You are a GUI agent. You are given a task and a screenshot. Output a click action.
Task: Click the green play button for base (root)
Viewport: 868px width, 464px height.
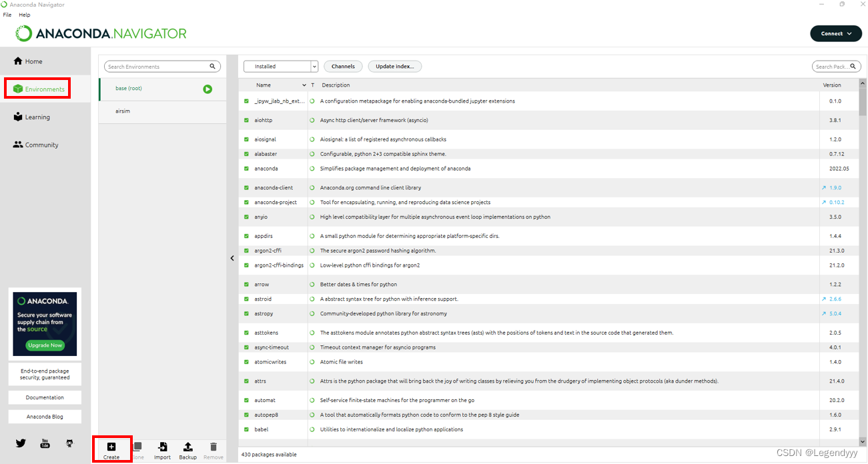(207, 89)
